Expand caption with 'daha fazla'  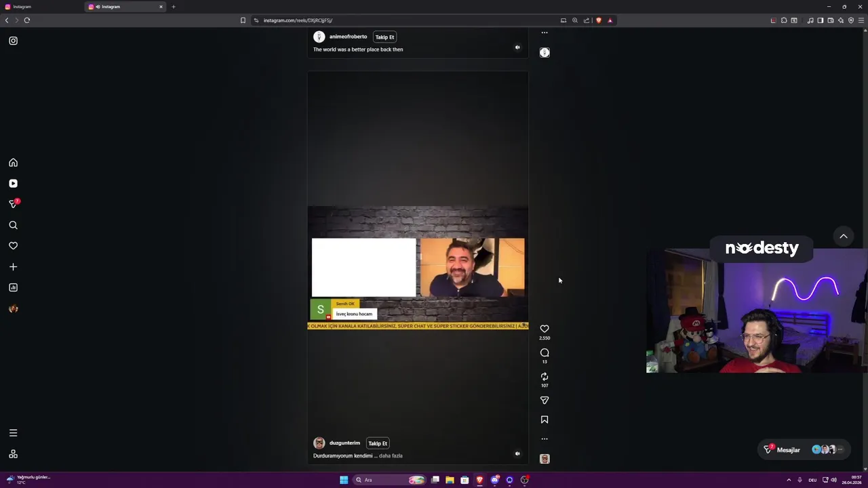click(x=391, y=455)
